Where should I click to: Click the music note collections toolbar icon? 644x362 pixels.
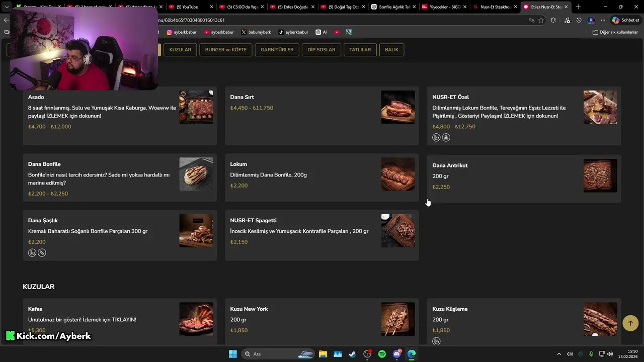coord(567,20)
